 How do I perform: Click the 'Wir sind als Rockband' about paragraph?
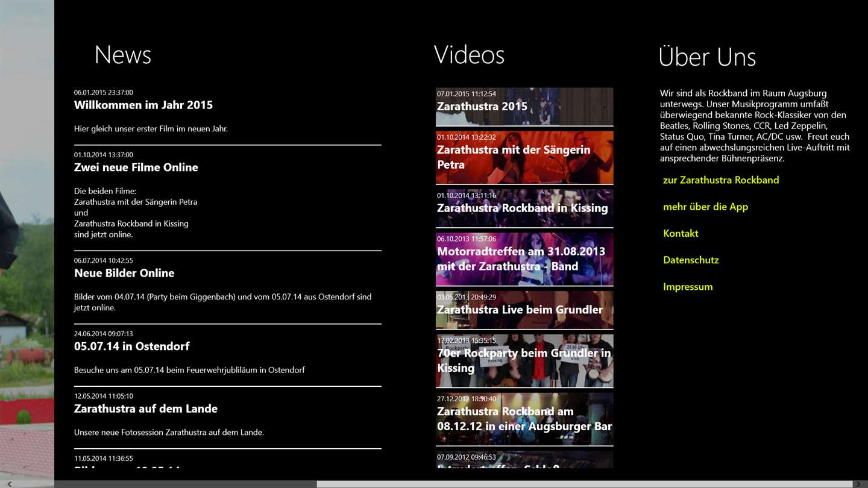[755, 126]
